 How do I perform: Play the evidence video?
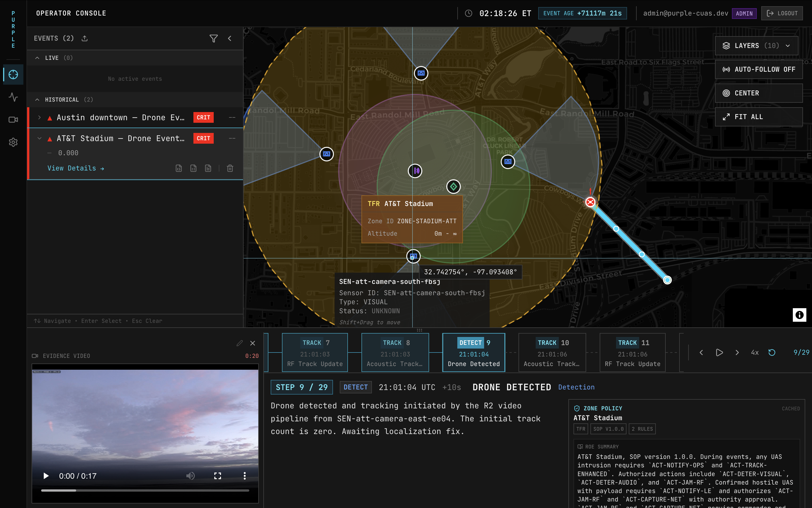click(x=46, y=476)
